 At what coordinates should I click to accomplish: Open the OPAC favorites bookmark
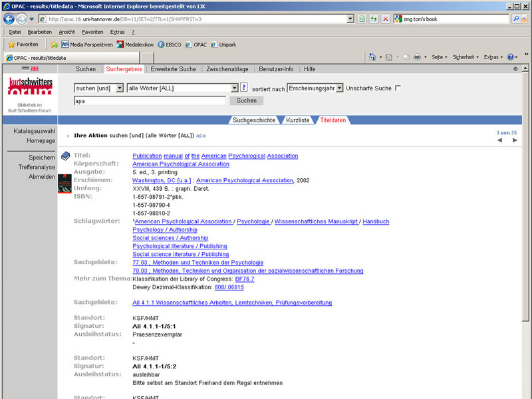[x=196, y=45]
